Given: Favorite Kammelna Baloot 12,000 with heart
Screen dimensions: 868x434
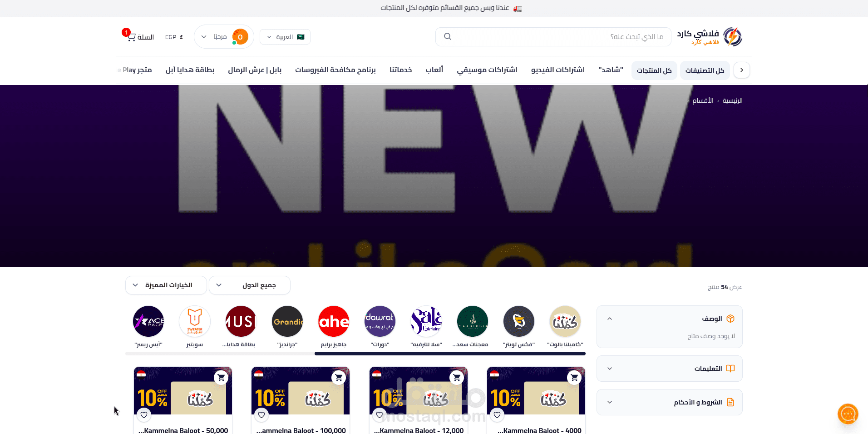Looking at the screenshot, I should [x=380, y=414].
